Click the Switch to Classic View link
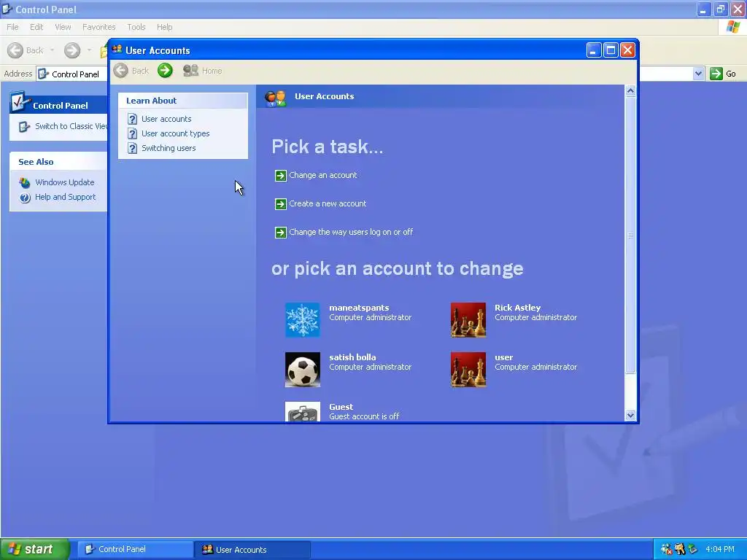This screenshot has height=560, width=747. [x=71, y=126]
